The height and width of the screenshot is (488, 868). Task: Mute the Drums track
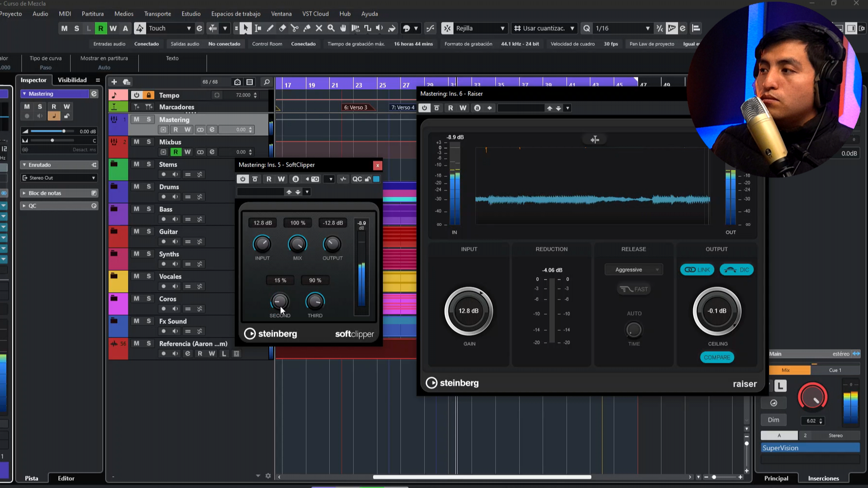pyautogui.click(x=136, y=187)
